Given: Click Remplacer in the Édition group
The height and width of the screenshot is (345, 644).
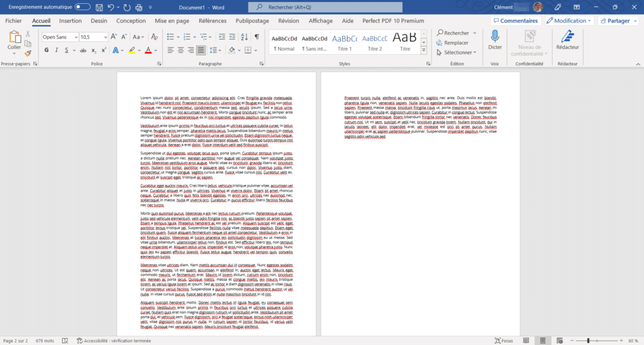Looking at the screenshot, I should coord(455,43).
